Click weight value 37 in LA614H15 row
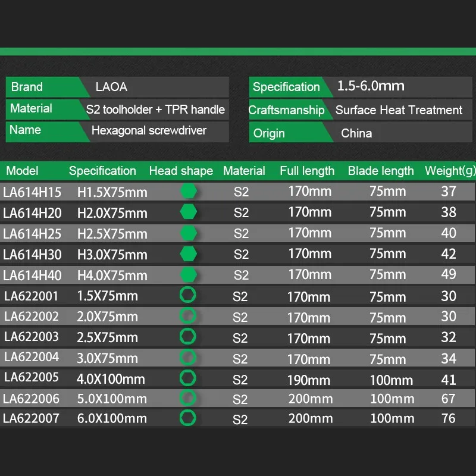This screenshot has height=476, width=476. [x=449, y=191]
